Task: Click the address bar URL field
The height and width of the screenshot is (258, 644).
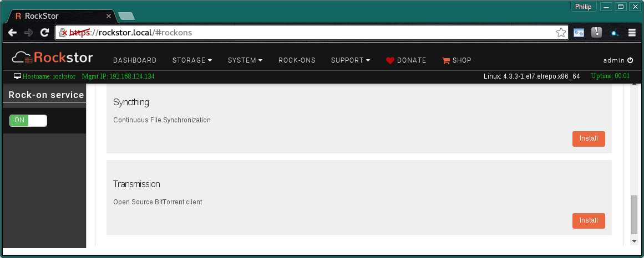Action: point(312,33)
